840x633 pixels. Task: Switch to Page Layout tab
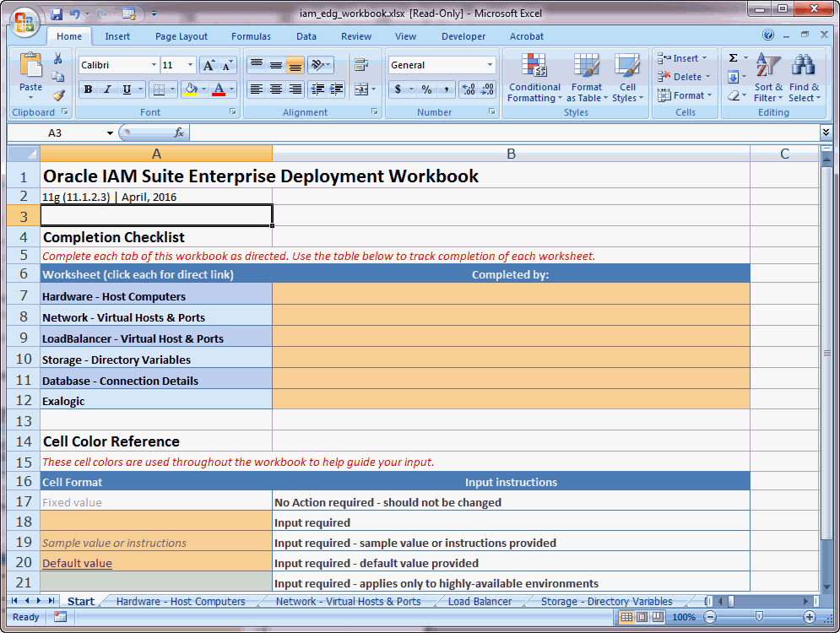pyautogui.click(x=181, y=36)
